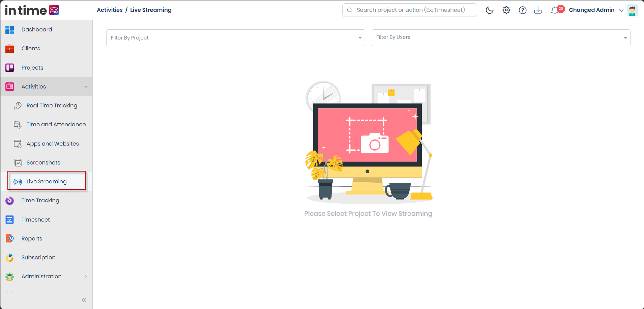Open help question mark icon
This screenshot has width=644, height=309.
(x=523, y=10)
